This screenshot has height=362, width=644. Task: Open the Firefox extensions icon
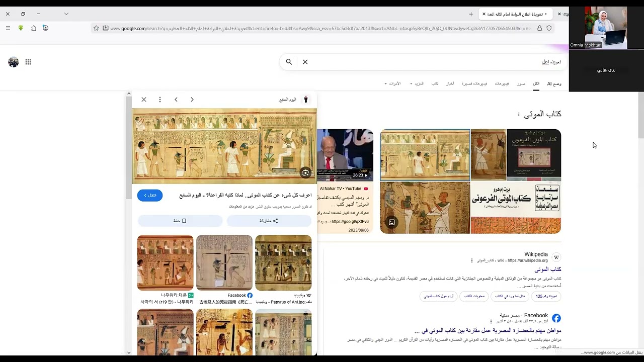(x=34, y=28)
